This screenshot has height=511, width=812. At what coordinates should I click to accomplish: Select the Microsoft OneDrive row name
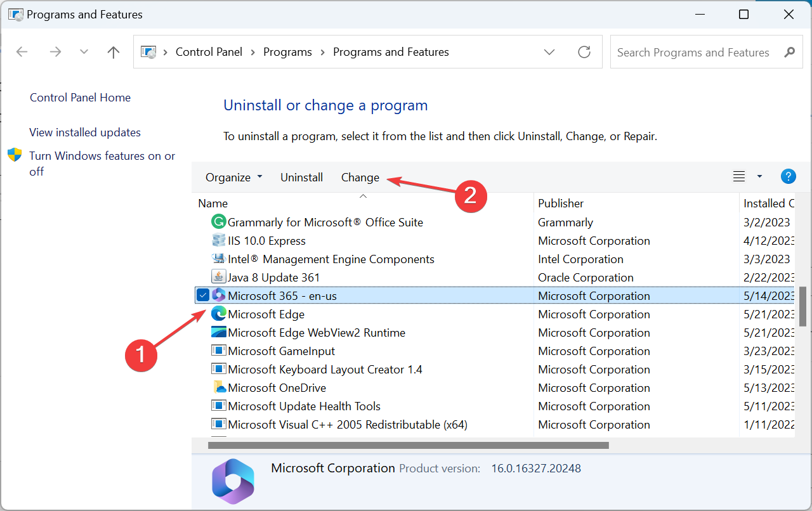[x=277, y=387]
